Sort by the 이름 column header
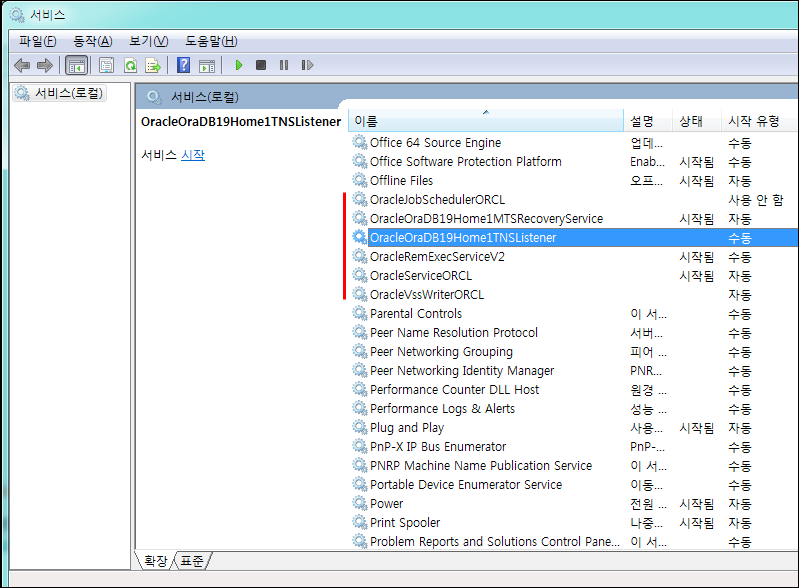Screen dimensions: 799x588 (x=486, y=121)
